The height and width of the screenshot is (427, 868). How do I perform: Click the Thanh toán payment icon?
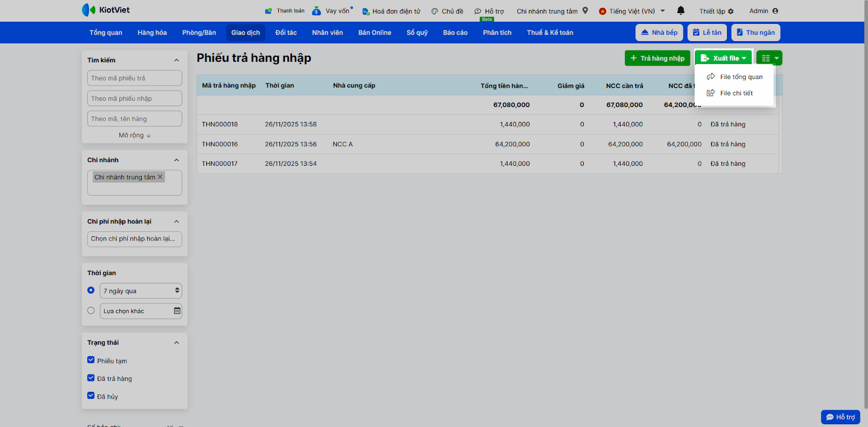point(268,11)
